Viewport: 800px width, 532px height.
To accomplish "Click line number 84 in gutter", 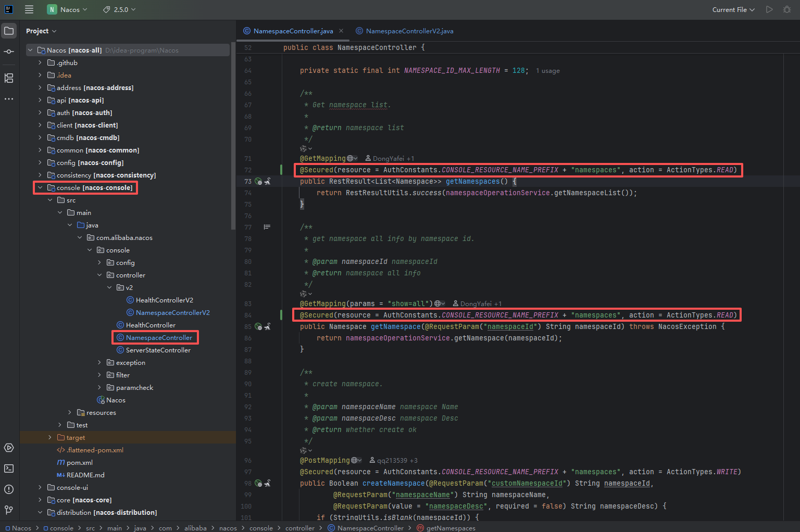I will [x=248, y=315].
